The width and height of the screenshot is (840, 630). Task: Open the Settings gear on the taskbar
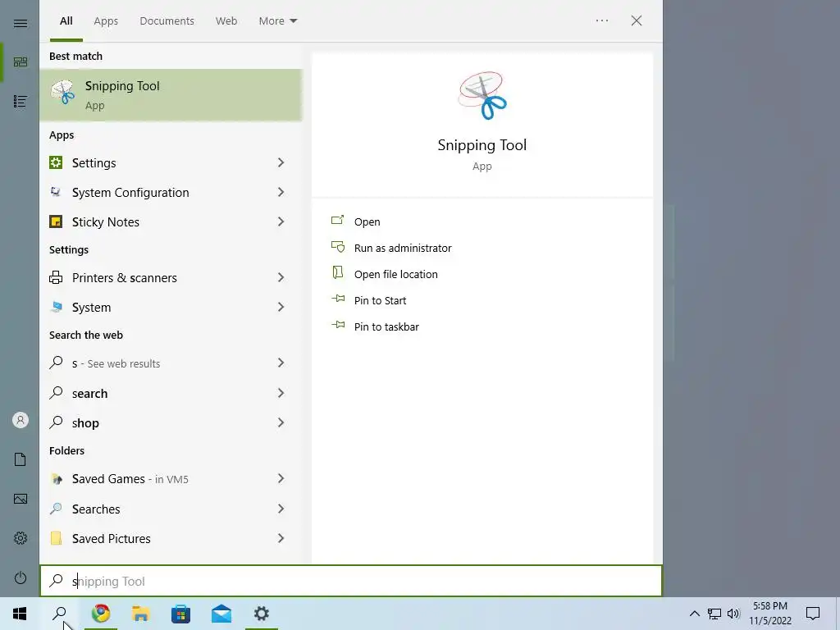262,614
